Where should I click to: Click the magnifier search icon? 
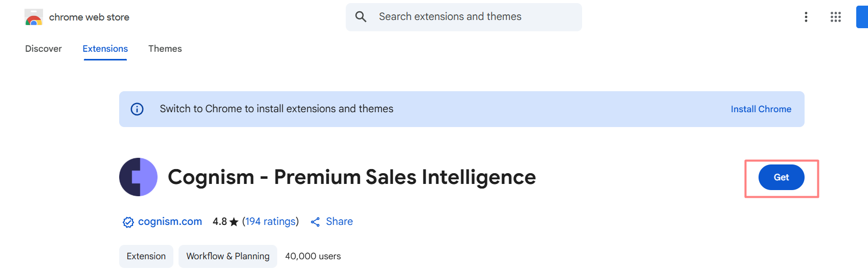click(361, 17)
